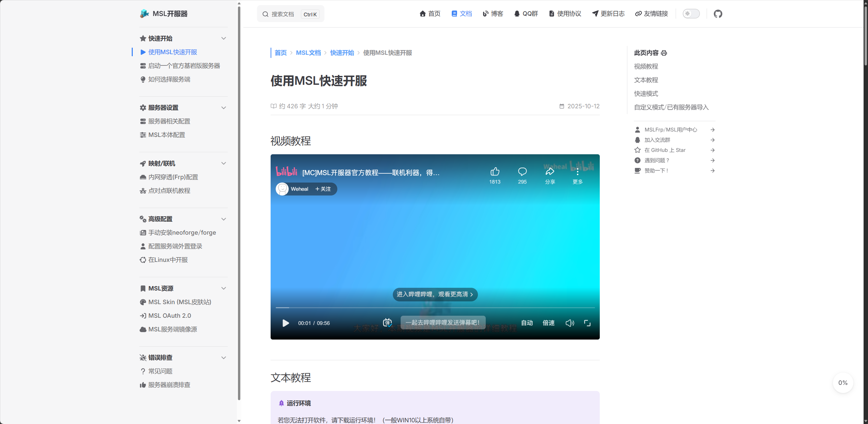
Task: Open 内网穿透(Frp)配置 sidebar link
Action: tap(173, 177)
